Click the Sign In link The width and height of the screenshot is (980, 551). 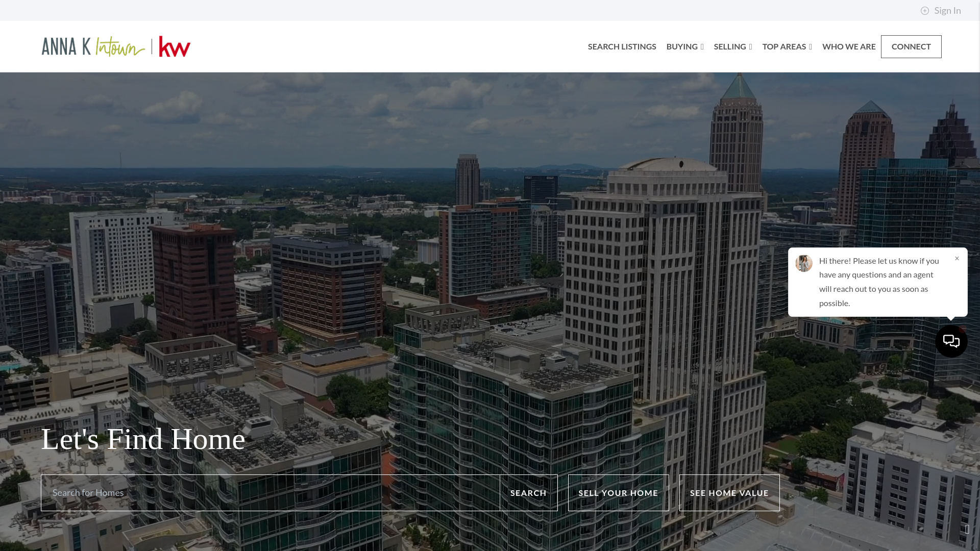coord(947,11)
